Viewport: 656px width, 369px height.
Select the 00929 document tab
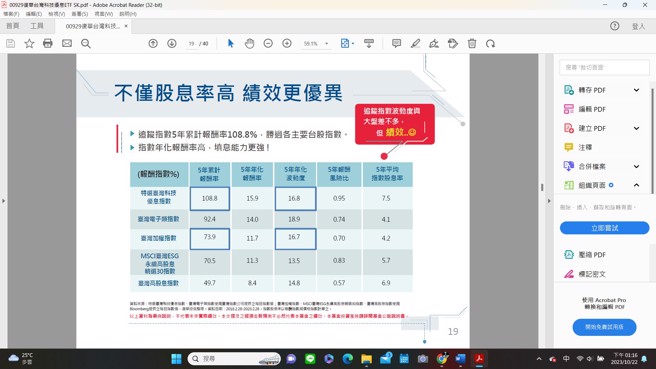click(92, 26)
